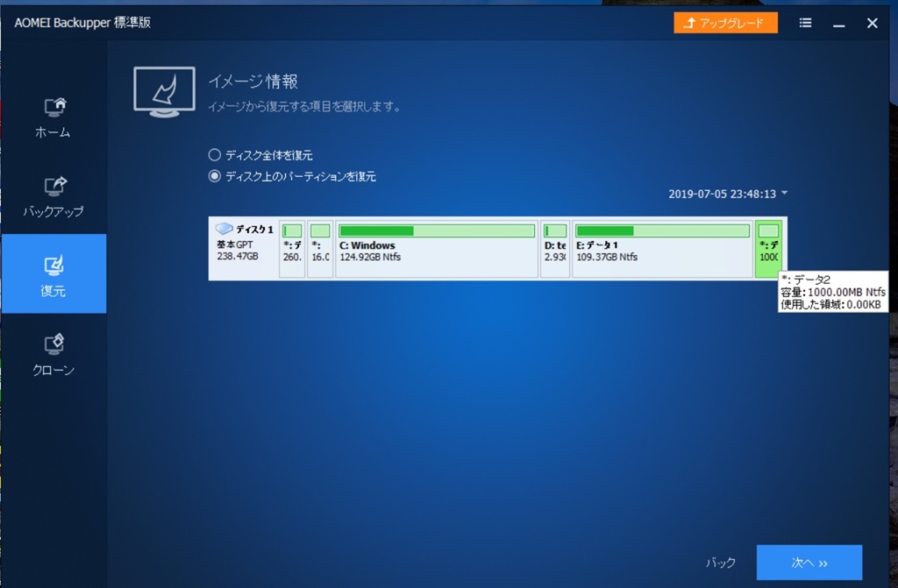Click the ディスク 1 disk icon
This screenshot has width=898, height=588.
point(224,229)
